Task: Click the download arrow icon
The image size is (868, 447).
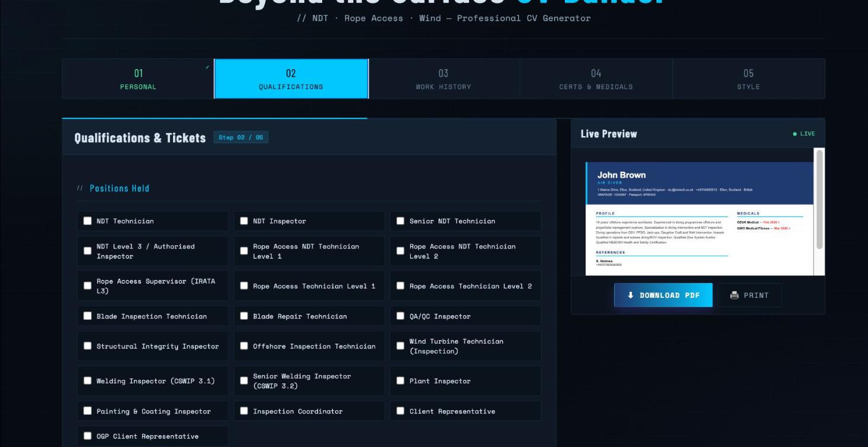Action: tap(631, 295)
